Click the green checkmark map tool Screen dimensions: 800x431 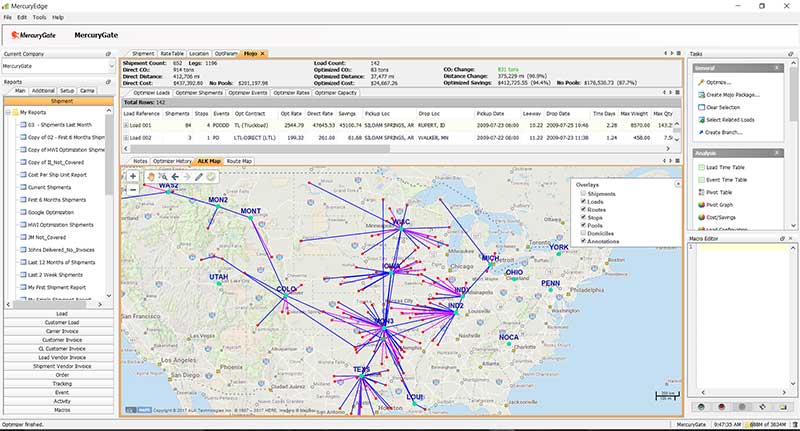pyautogui.click(x=211, y=177)
